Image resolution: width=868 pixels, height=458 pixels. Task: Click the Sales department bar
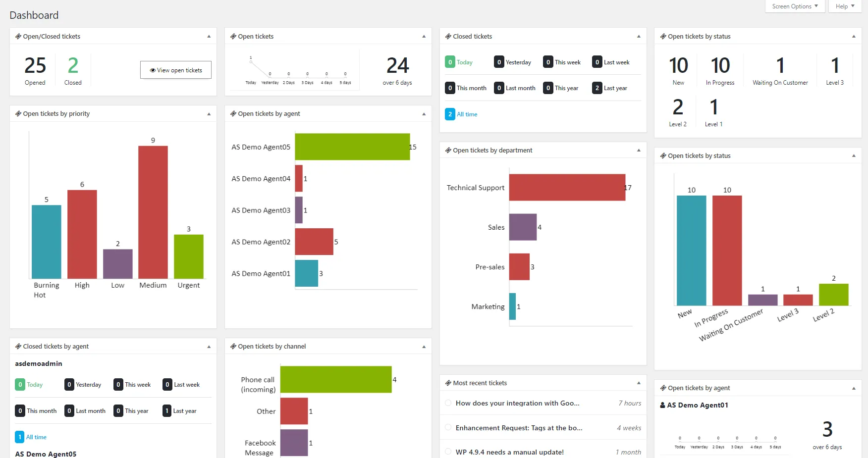[523, 227]
